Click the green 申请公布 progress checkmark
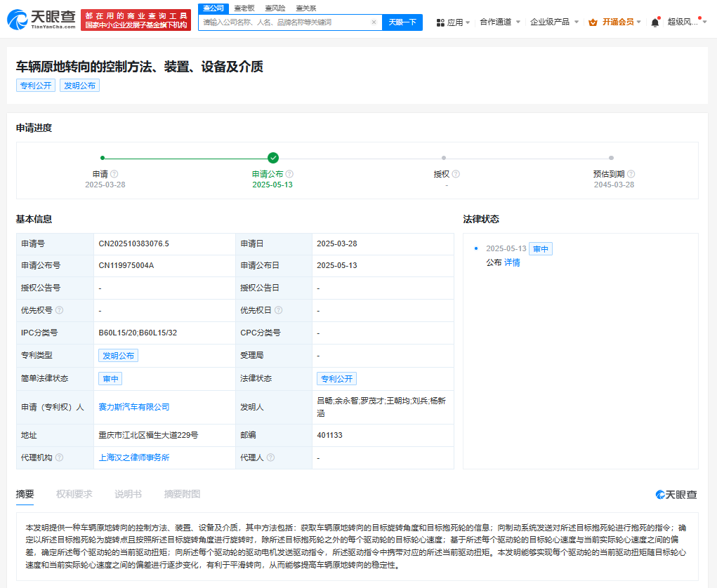The width and height of the screenshot is (717, 588). point(273,158)
